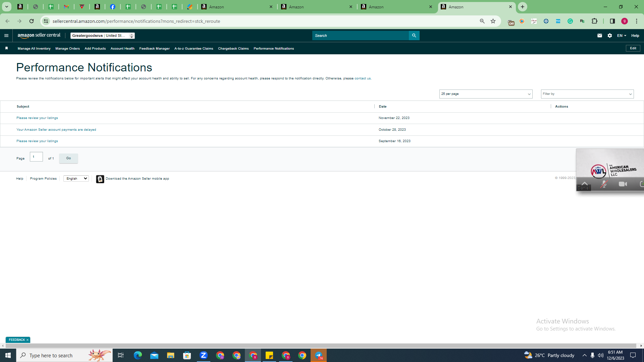Click the bookmark flag in navigation bar

pyautogui.click(x=6, y=48)
